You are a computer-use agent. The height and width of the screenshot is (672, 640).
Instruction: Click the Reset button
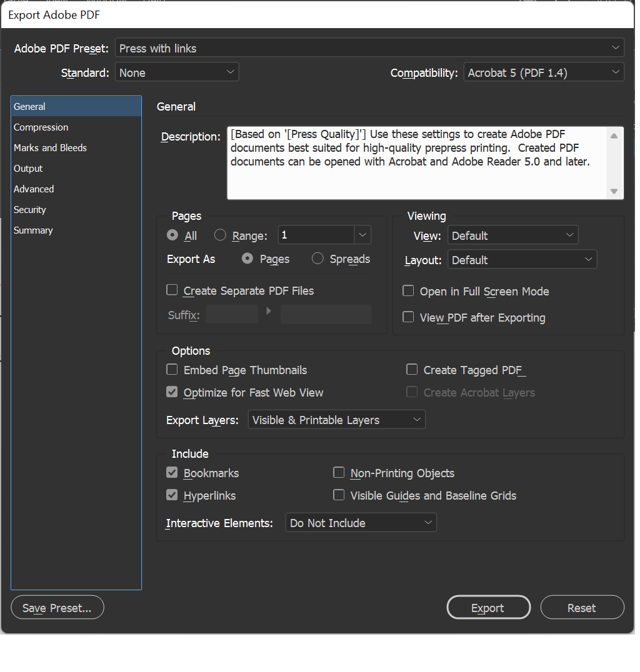pyautogui.click(x=582, y=607)
